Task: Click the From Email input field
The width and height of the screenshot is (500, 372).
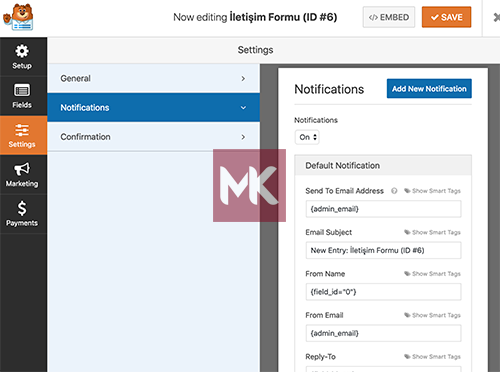Action: click(x=383, y=333)
